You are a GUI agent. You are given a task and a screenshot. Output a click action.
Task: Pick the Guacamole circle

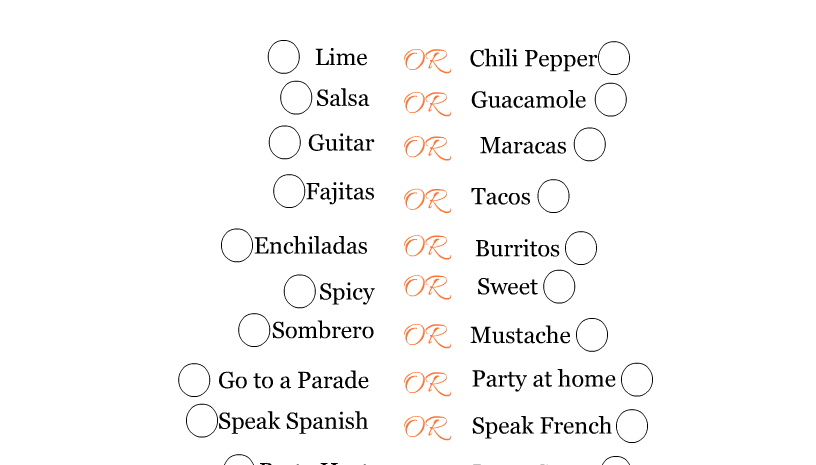[611, 100]
